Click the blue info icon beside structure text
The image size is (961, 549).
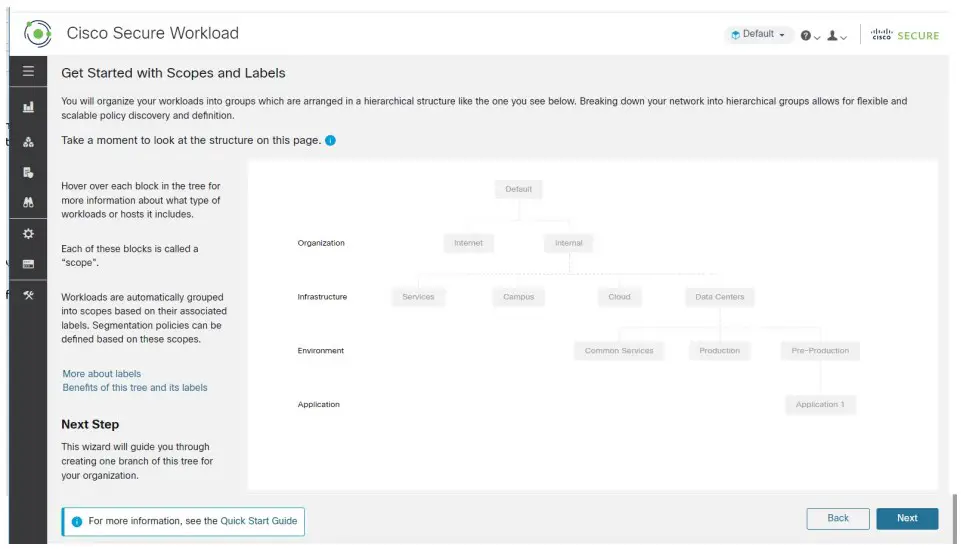pyautogui.click(x=331, y=141)
